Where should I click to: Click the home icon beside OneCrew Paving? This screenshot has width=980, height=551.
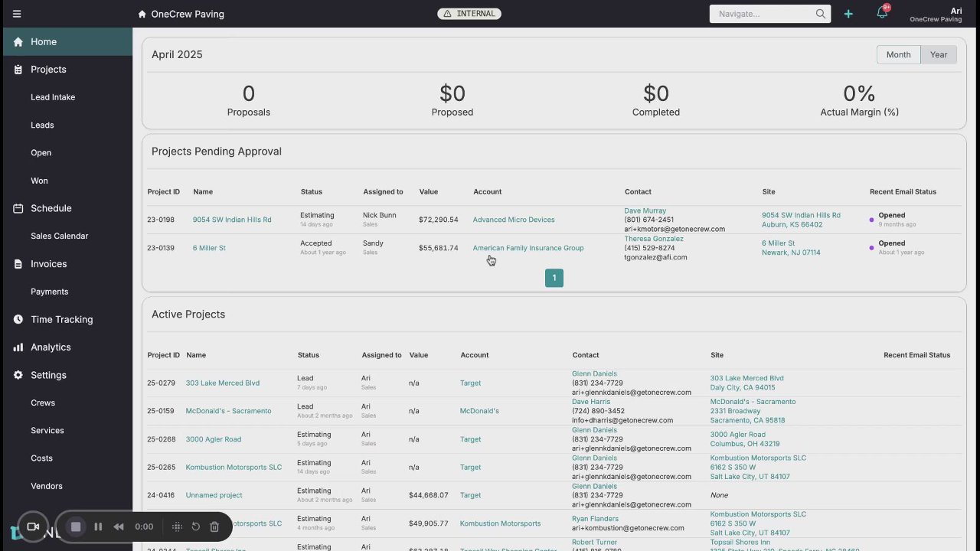click(142, 14)
